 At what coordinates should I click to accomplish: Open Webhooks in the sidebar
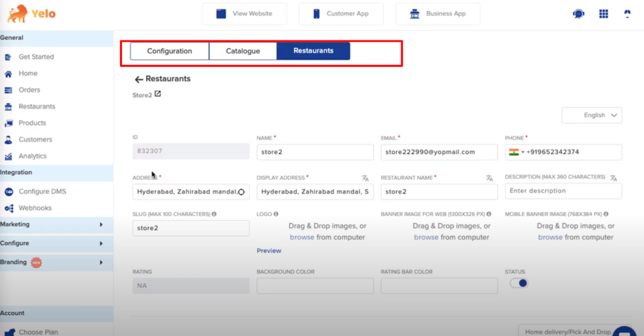35,208
